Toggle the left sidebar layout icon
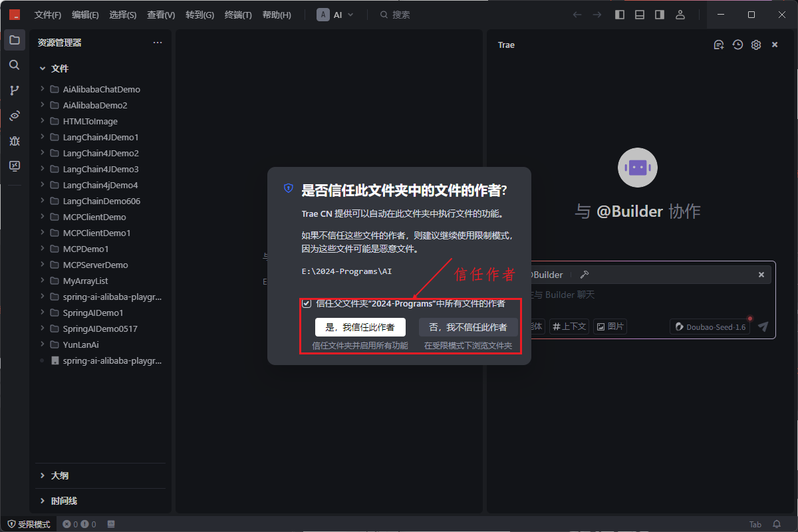Image resolution: width=798 pixels, height=532 pixels. coord(620,15)
